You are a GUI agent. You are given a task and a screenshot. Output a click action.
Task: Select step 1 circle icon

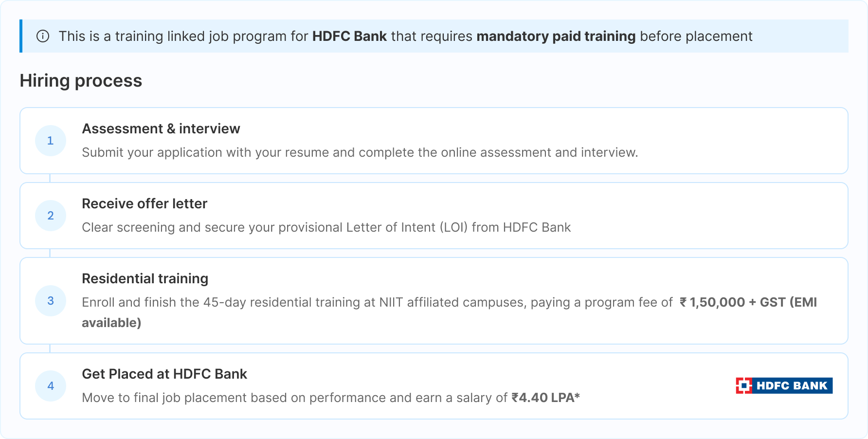click(51, 141)
